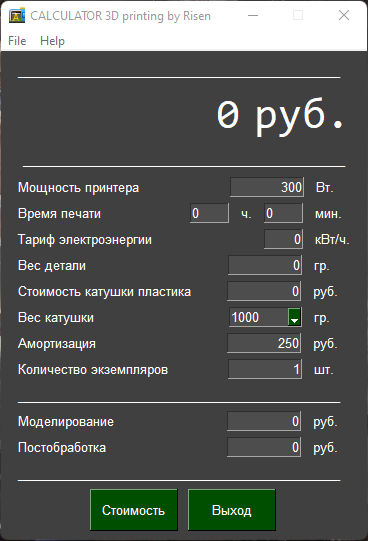Click the Вес катушки 1000 value box

pos(259,317)
